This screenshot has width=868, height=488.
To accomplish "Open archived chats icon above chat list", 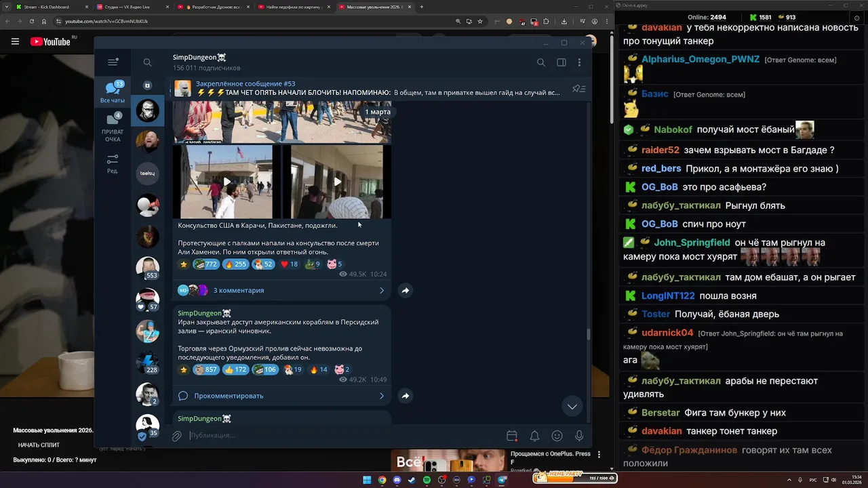I will pos(147,85).
